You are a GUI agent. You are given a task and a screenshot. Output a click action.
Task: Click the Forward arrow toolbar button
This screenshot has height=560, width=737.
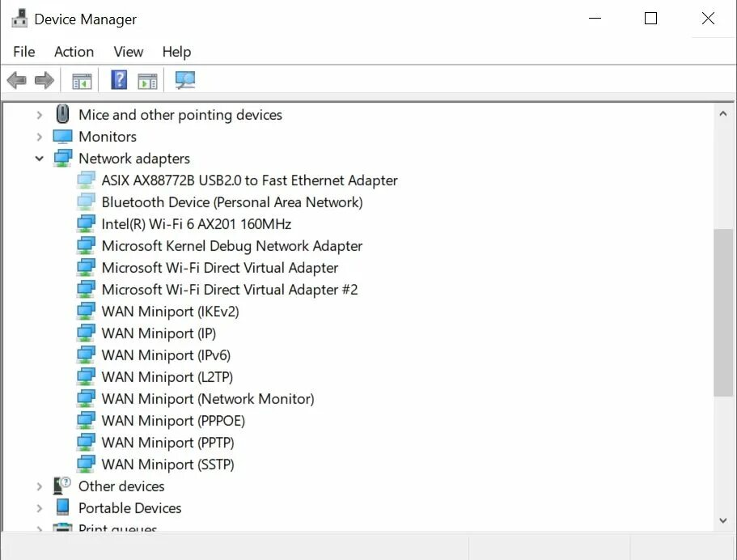[44, 80]
